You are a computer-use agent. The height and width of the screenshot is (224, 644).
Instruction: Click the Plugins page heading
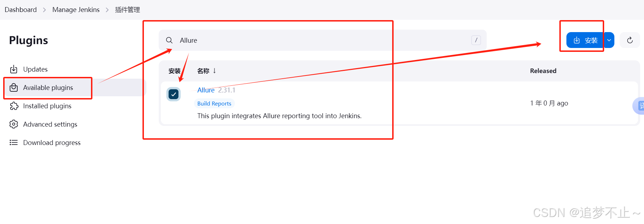tap(29, 40)
